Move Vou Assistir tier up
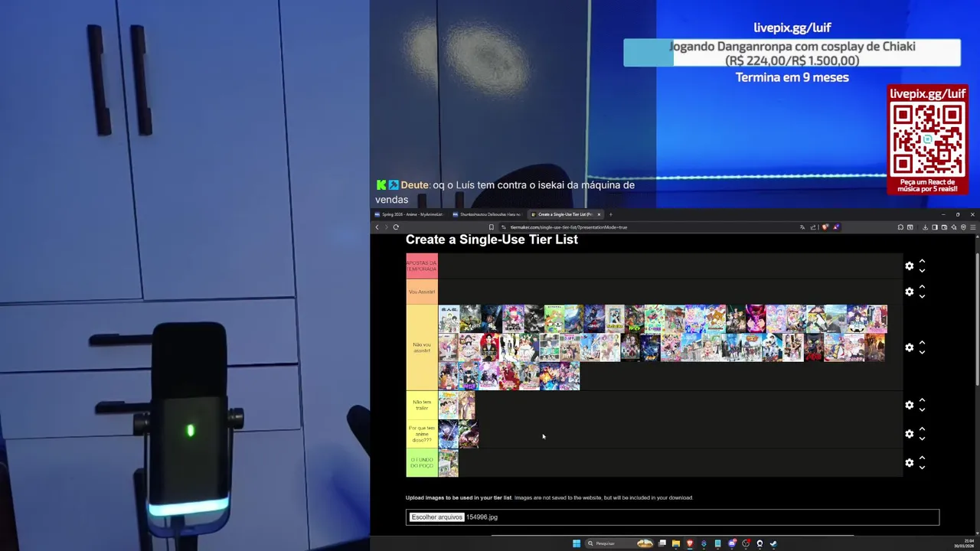980x551 pixels. tap(922, 287)
